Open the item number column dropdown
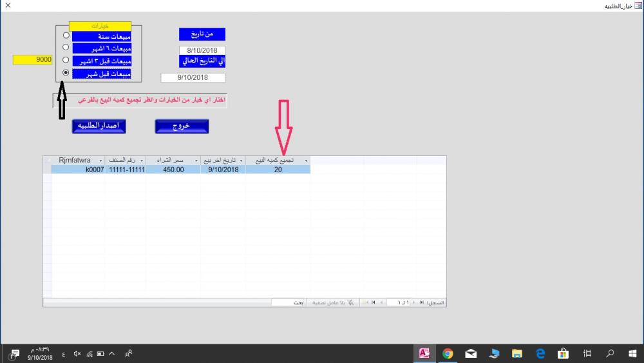The image size is (644, 363). coord(142,161)
